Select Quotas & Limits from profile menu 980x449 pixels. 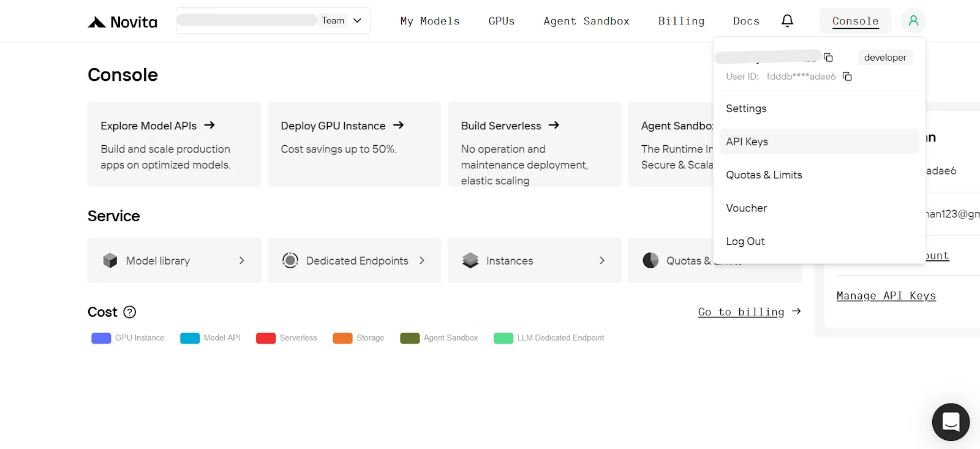click(x=820, y=175)
